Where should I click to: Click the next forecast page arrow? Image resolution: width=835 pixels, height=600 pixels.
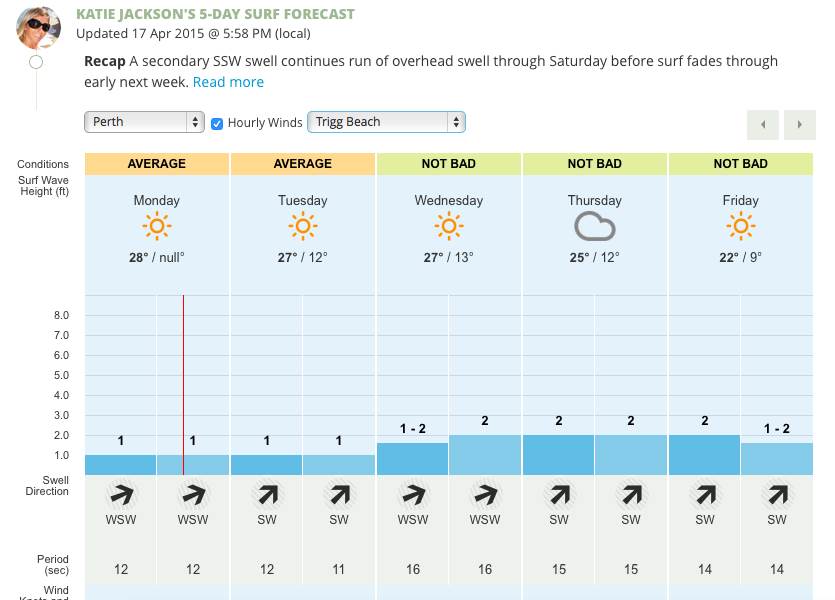click(798, 124)
